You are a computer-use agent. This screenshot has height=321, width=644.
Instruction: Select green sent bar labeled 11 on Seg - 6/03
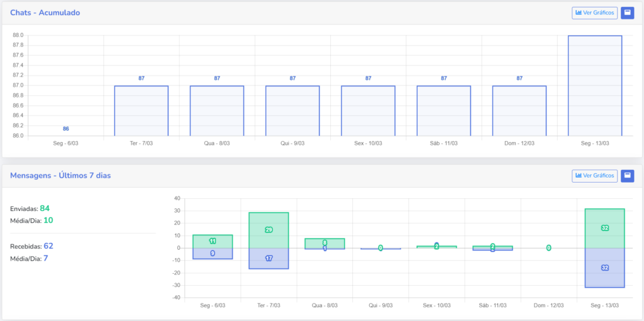click(x=213, y=241)
